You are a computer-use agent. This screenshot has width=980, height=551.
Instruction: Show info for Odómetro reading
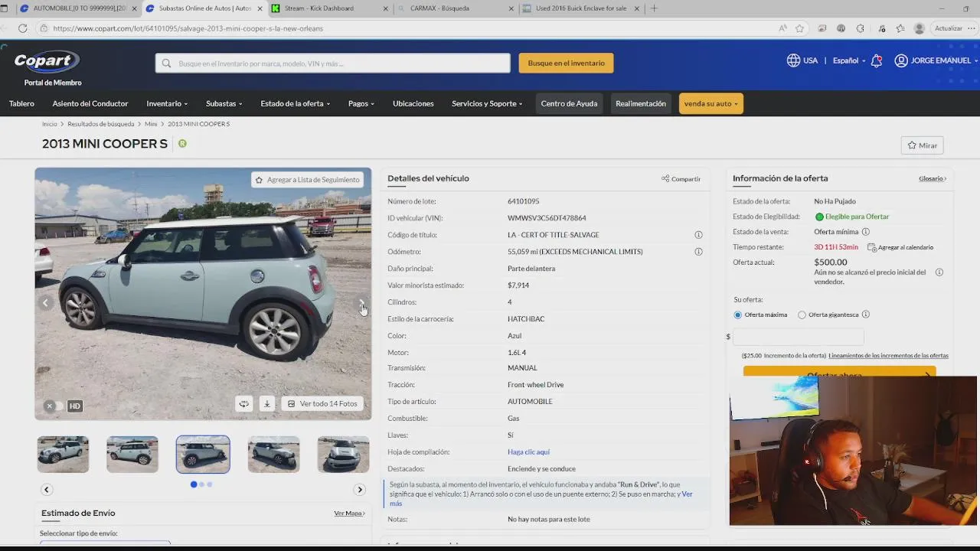[698, 252]
